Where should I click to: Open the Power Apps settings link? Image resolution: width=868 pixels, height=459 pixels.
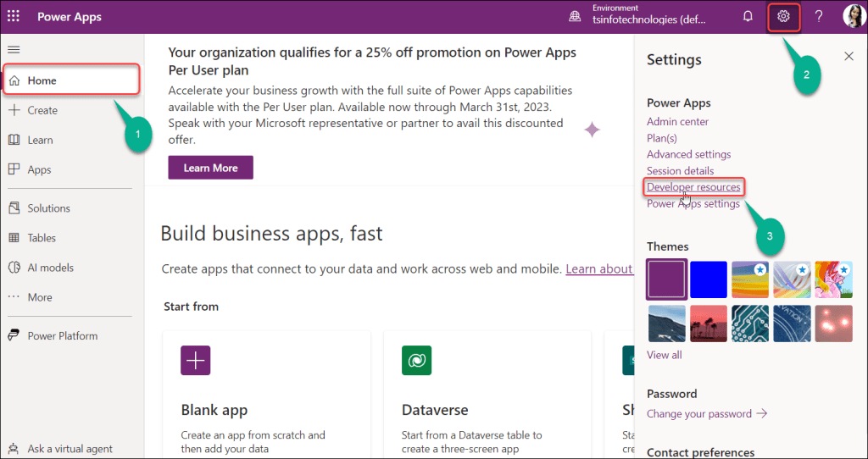[693, 204]
